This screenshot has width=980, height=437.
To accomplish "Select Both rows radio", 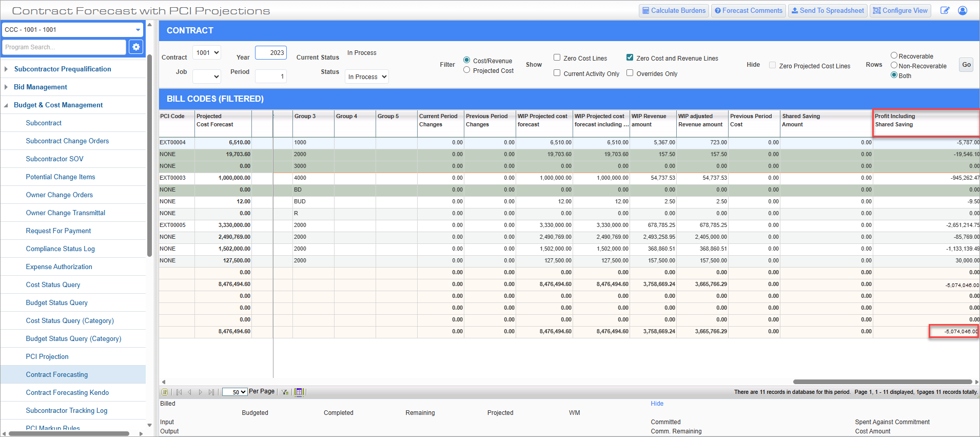I will (894, 75).
